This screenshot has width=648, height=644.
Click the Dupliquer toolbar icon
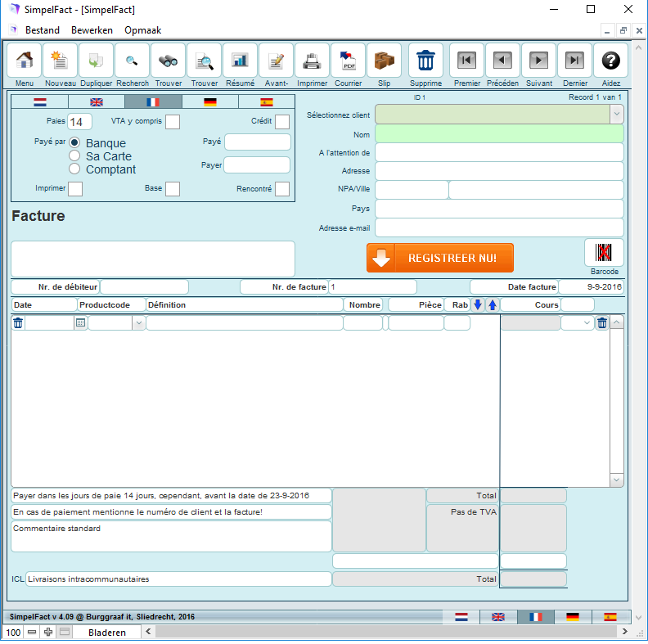coord(96,61)
